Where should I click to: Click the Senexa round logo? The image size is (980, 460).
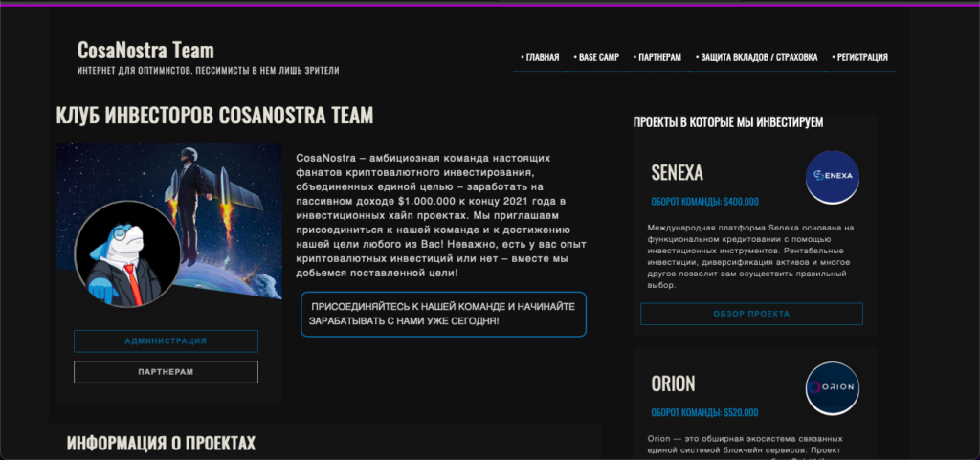[833, 177]
